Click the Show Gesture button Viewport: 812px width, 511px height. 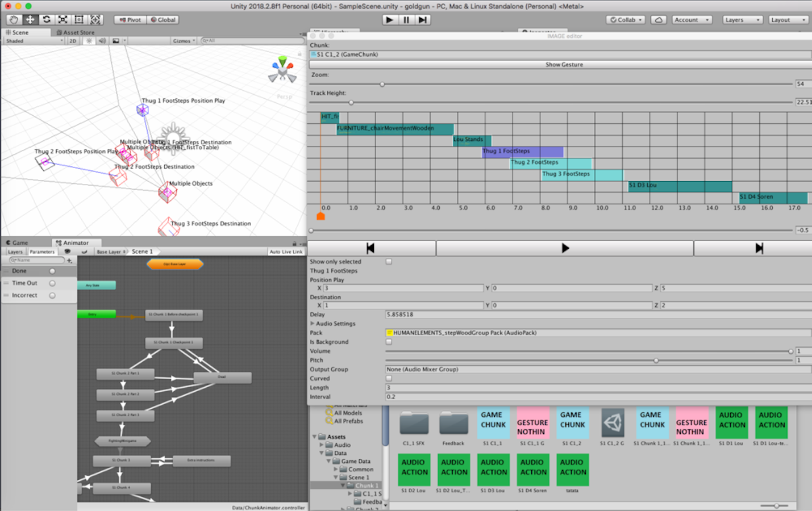tap(564, 65)
